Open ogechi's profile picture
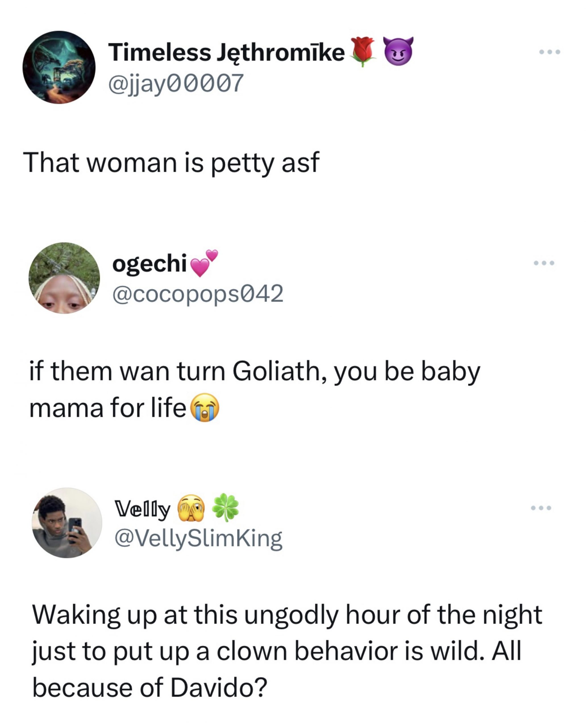Viewport: 586px width, 728px height. pos(64,278)
